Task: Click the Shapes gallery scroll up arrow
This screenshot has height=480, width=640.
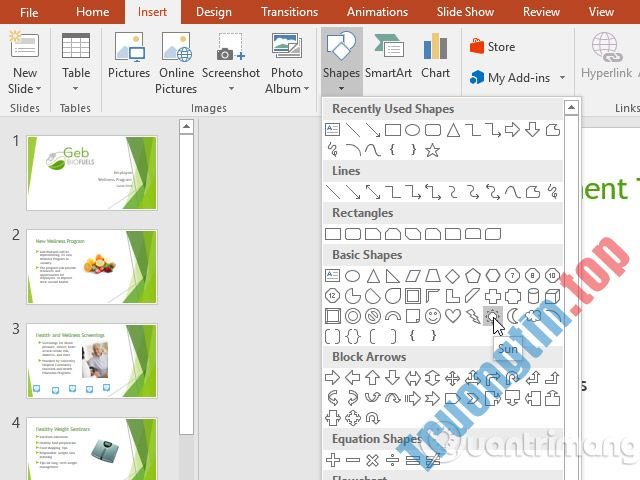Action: tap(571, 107)
